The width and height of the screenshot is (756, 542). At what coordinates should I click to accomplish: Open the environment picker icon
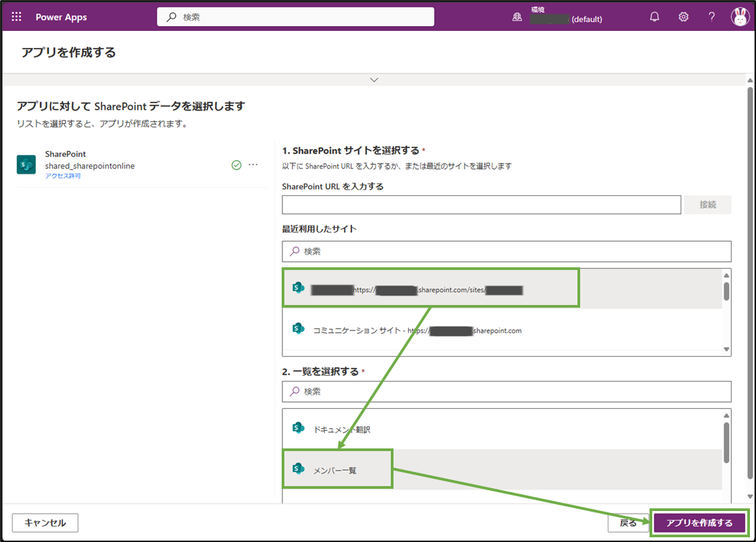(517, 17)
